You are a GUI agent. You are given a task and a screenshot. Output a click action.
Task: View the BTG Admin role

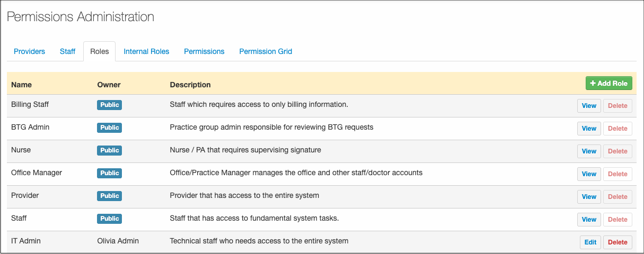tap(589, 129)
